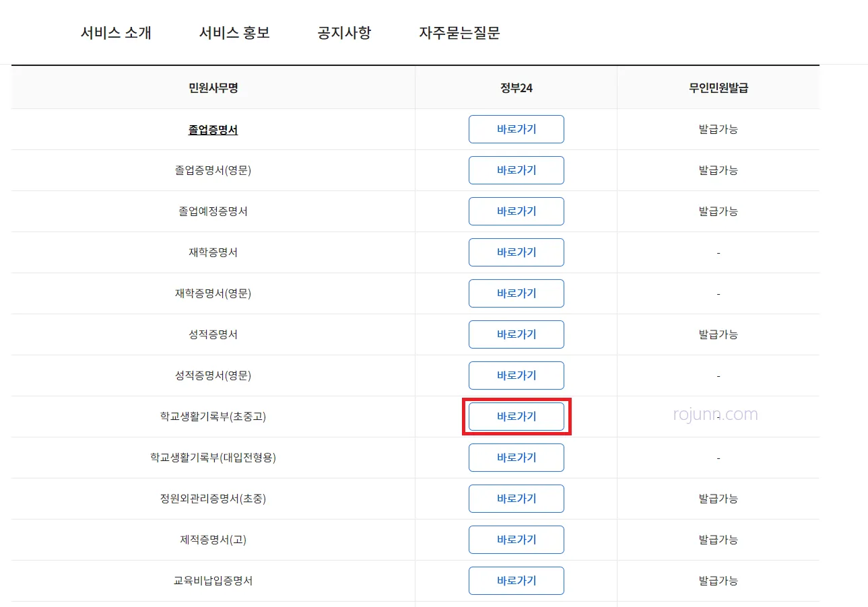Click 바로가기 for 성적증명서(영문)
The image size is (868, 607).
point(516,376)
